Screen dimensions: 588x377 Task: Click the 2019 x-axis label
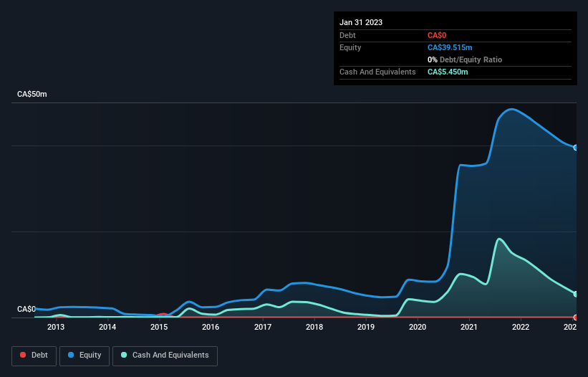click(366, 327)
